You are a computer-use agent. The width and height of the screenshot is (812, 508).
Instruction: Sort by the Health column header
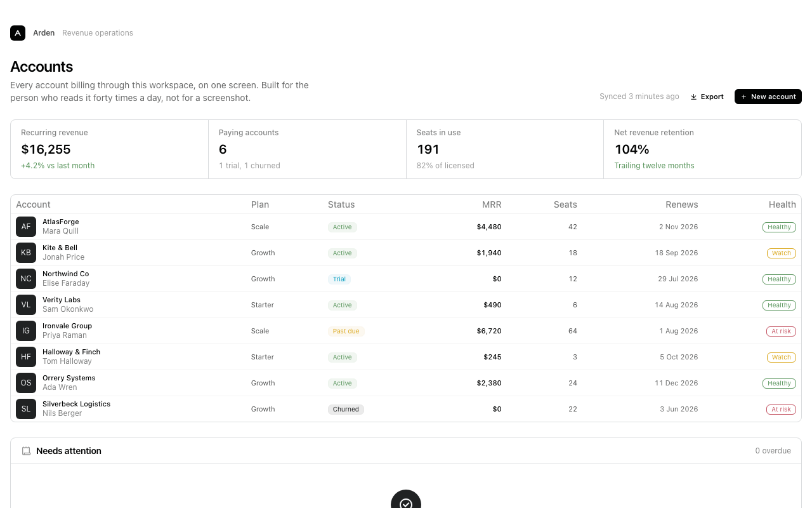782,204
